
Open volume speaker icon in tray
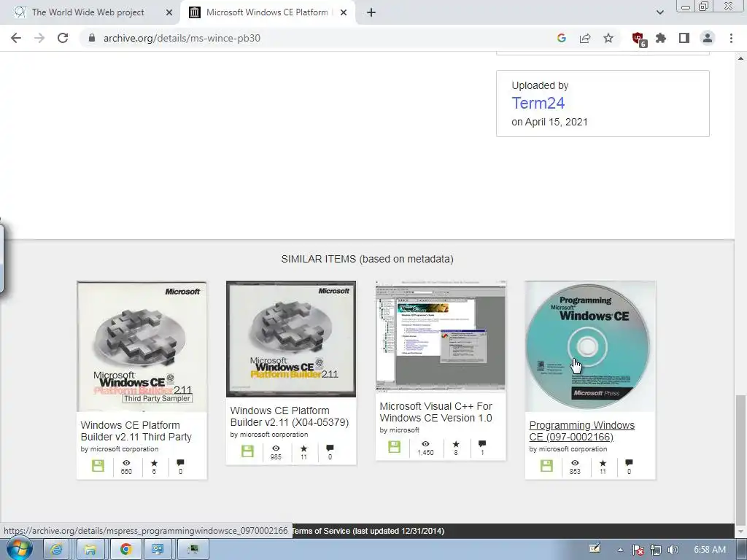point(673,550)
